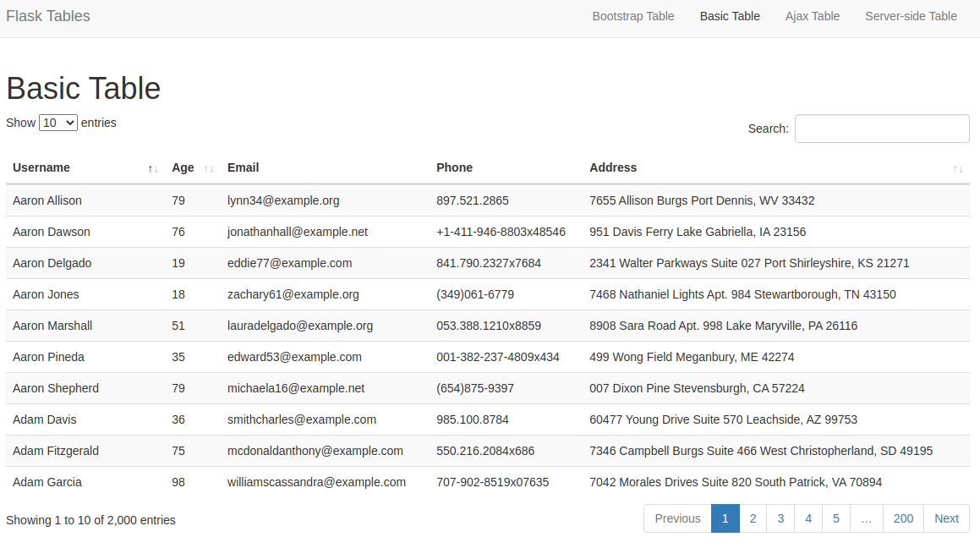Click email edward53@example.com
Viewport: 980px width, 548px height.
click(x=294, y=357)
